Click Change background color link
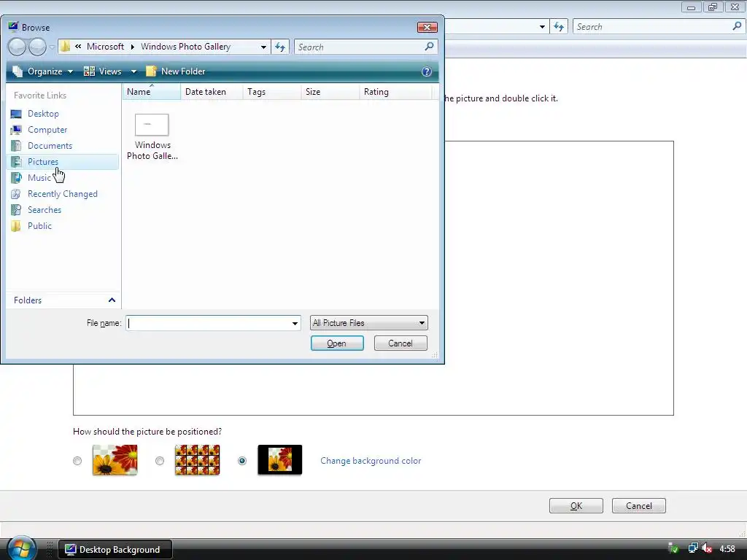This screenshot has width=747, height=560. point(371,461)
